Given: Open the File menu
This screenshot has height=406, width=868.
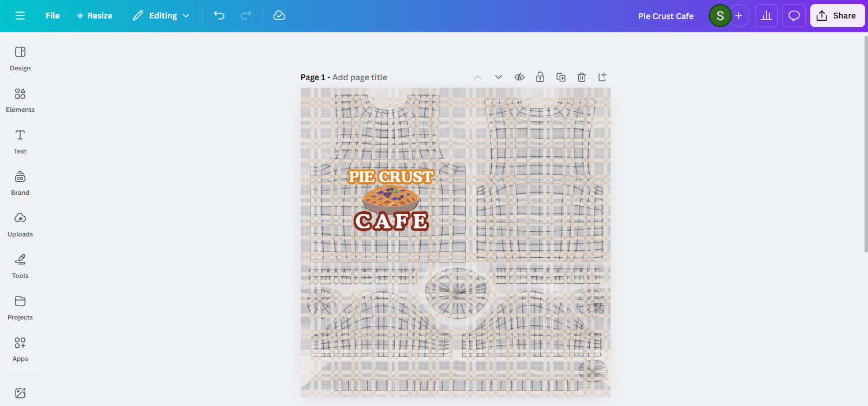Looking at the screenshot, I should pyautogui.click(x=53, y=16).
